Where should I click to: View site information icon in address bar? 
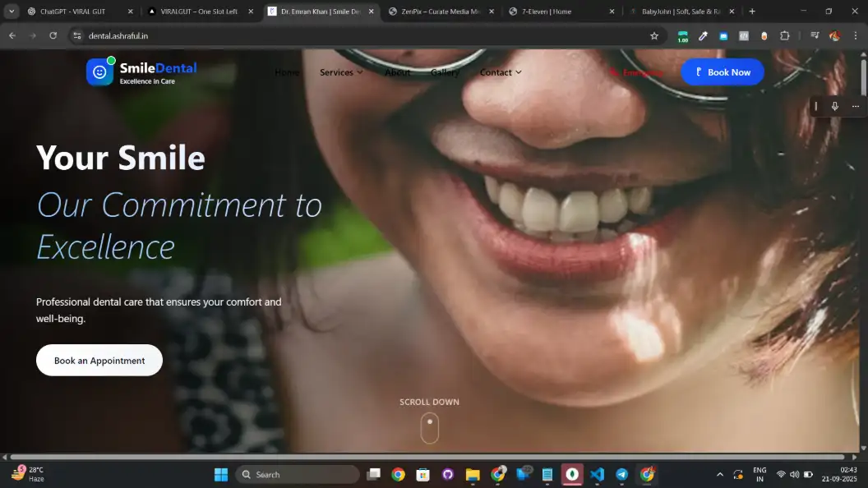pyautogui.click(x=77, y=36)
